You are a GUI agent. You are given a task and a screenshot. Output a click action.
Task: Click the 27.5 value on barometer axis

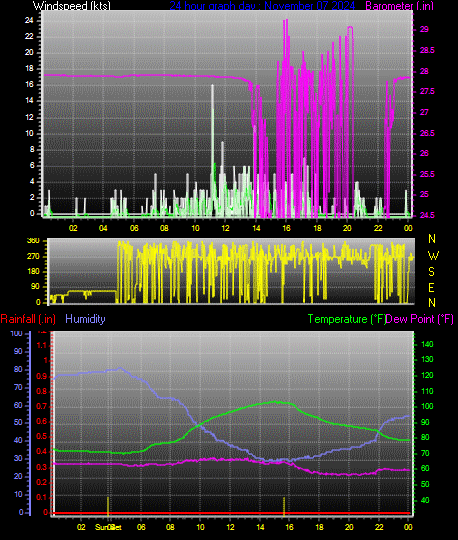pos(427,92)
